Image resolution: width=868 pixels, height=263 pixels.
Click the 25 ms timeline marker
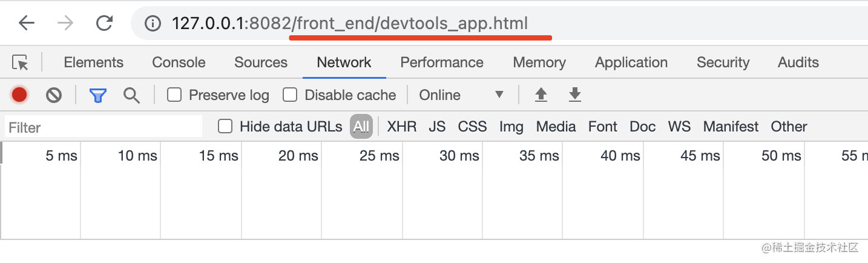pos(380,156)
